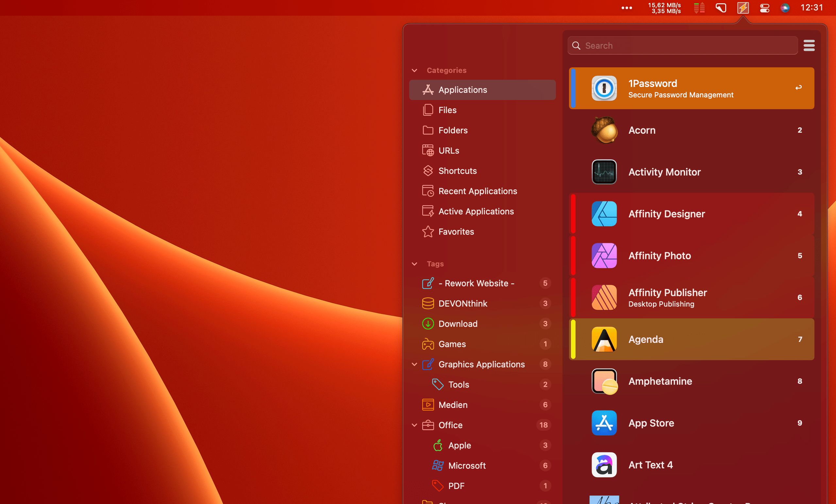Select the Folders category
The width and height of the screenshot is (836, 504).
[x=482, y=130]
